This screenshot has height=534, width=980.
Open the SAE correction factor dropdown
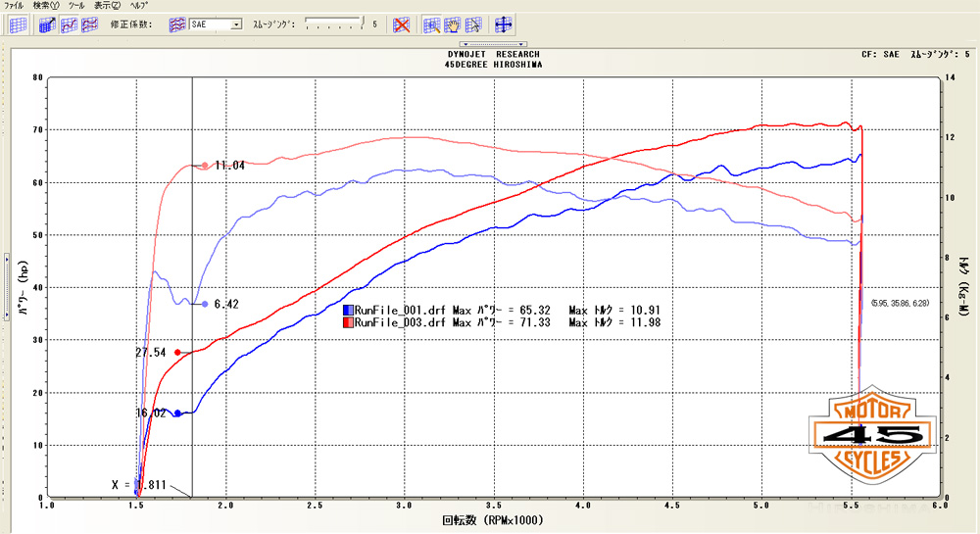pyautogui.click(x=236, y=24)
